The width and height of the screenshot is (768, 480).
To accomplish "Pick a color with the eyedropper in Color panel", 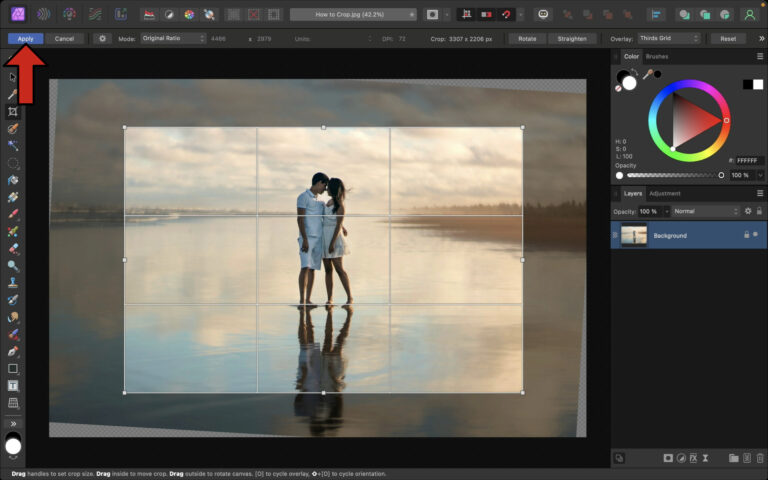I will pyautogui.click(x=648, y=74).
